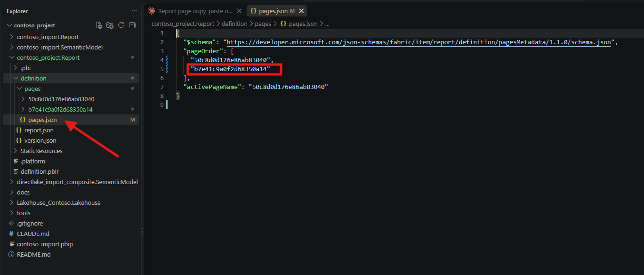The height and width of the screenshot is (275, 644).
Task: Click the file icon beside definition.pbir
Action: (16, 171)
